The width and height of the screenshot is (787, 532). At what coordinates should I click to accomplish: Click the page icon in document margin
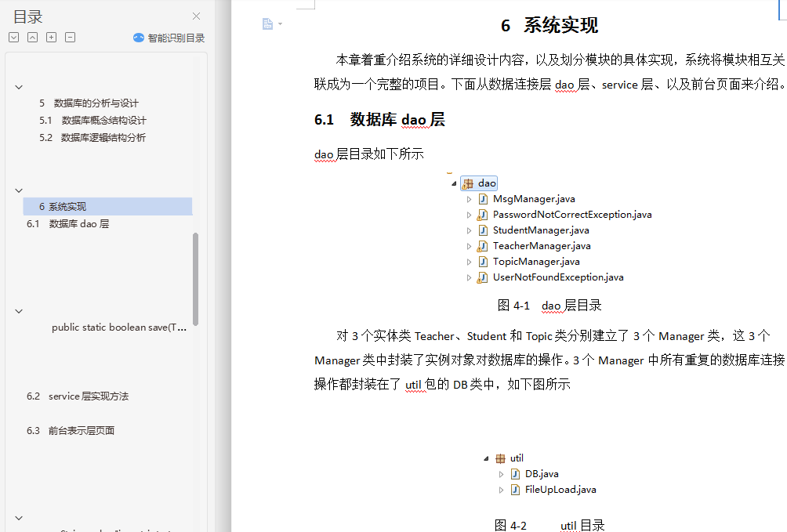pyautogui.click(x=267, y=24)
